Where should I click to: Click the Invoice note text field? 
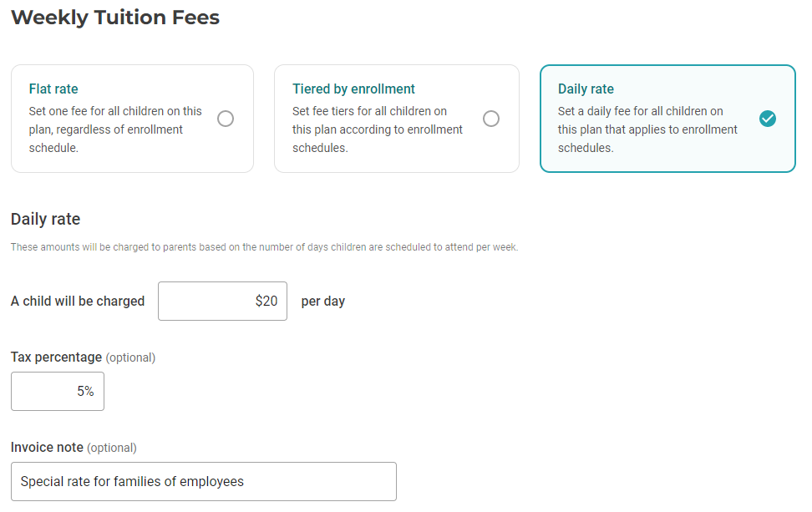click(203, 481)
